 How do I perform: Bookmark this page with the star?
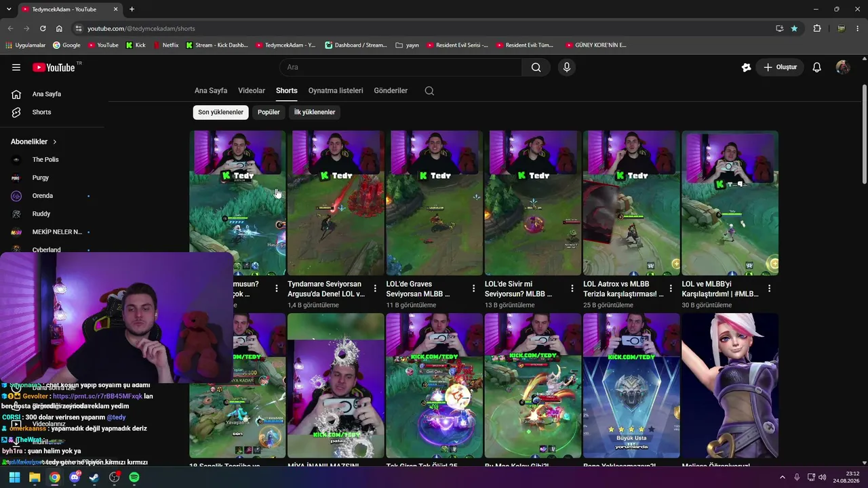coord(794,28)
